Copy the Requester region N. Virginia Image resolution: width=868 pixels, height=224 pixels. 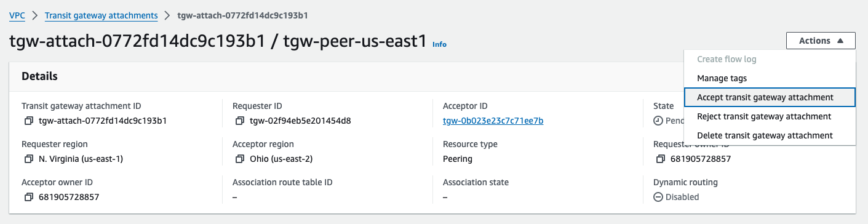tap(28, 159)
